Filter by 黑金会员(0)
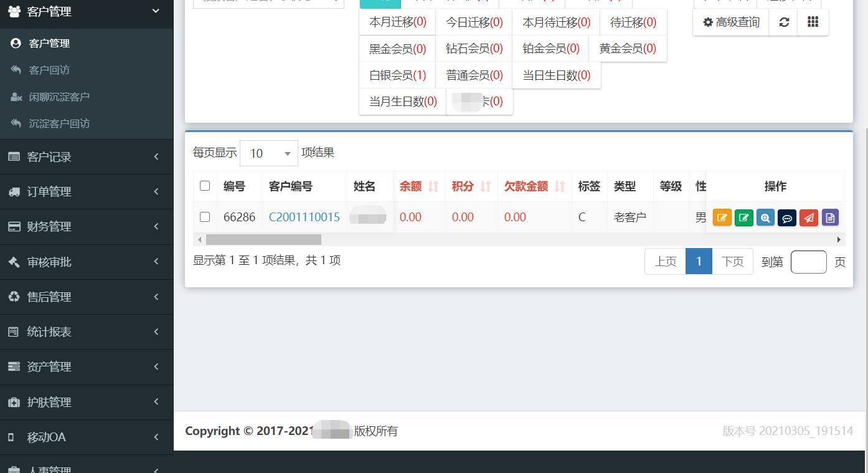Screen dimensions: 868x473 point(397,49)
